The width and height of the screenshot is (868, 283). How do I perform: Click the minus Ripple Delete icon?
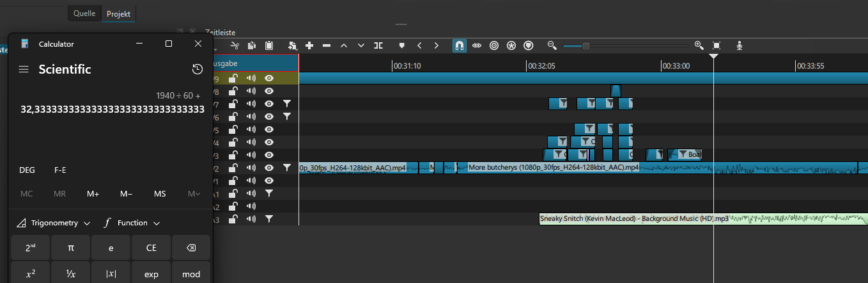[x=327, y=45]
